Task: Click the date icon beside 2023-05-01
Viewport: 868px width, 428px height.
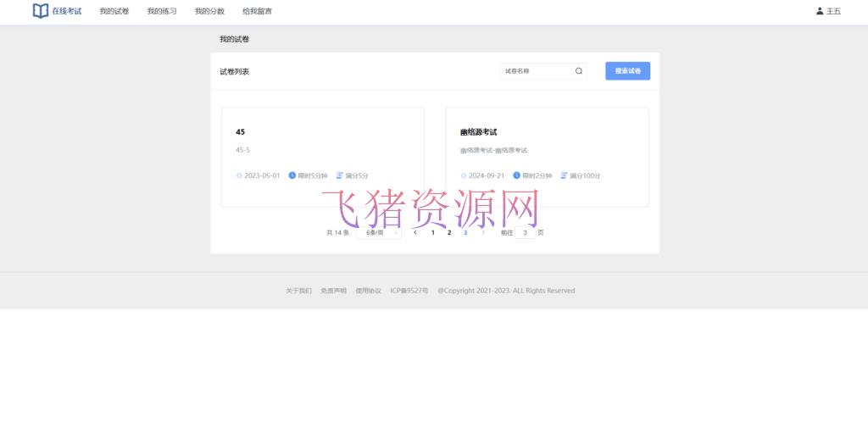Action: click(239, 176)
